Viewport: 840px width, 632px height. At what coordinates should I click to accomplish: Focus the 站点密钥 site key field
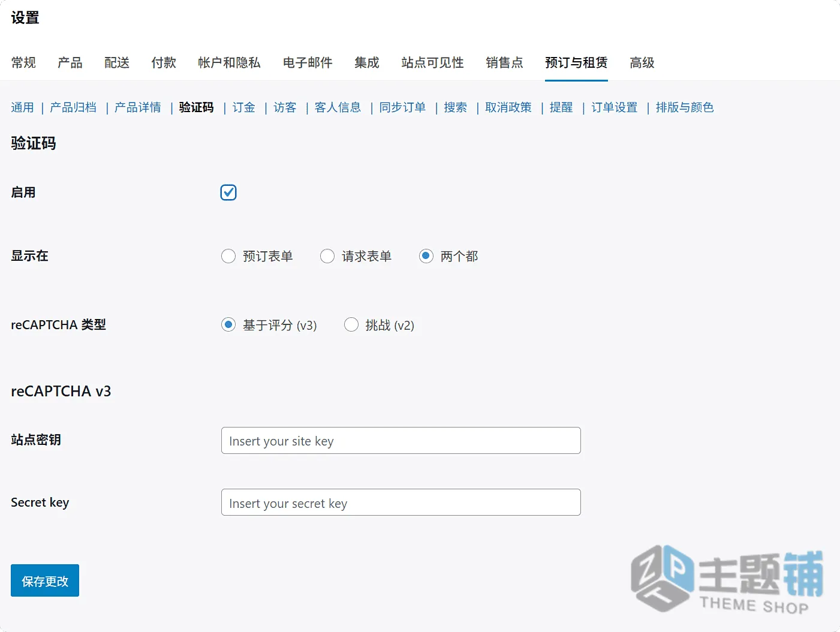pos(401,441)
